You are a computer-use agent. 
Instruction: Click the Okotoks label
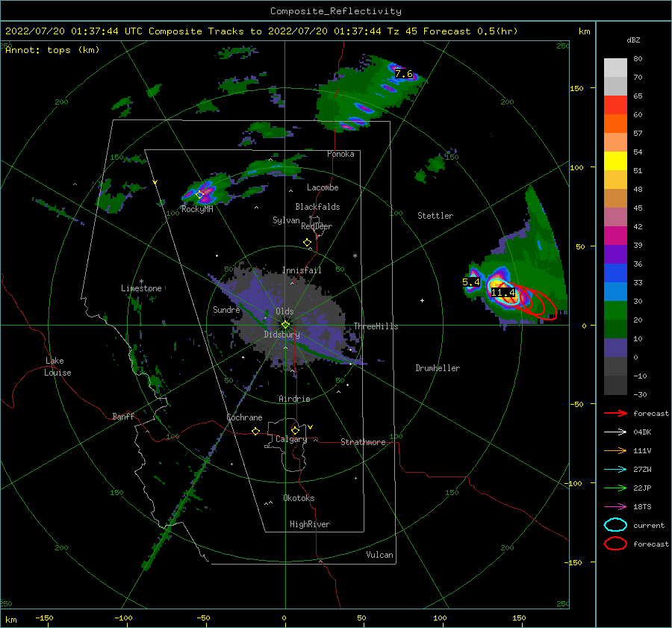pyautogui.click(x=299, y=498)
